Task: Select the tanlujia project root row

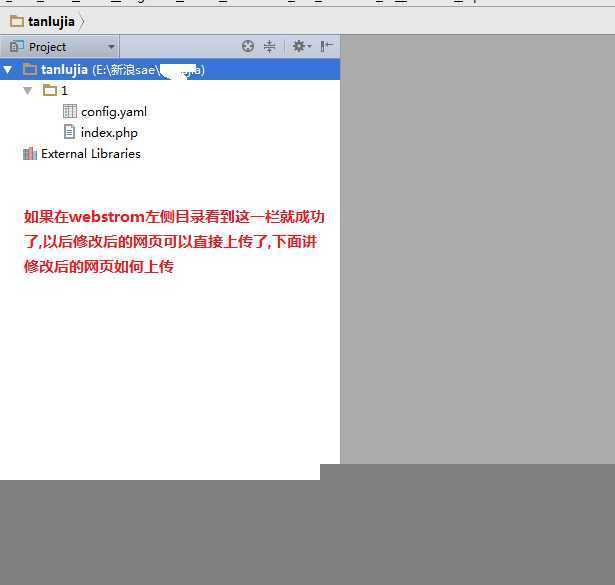Action: coord(170,70)
